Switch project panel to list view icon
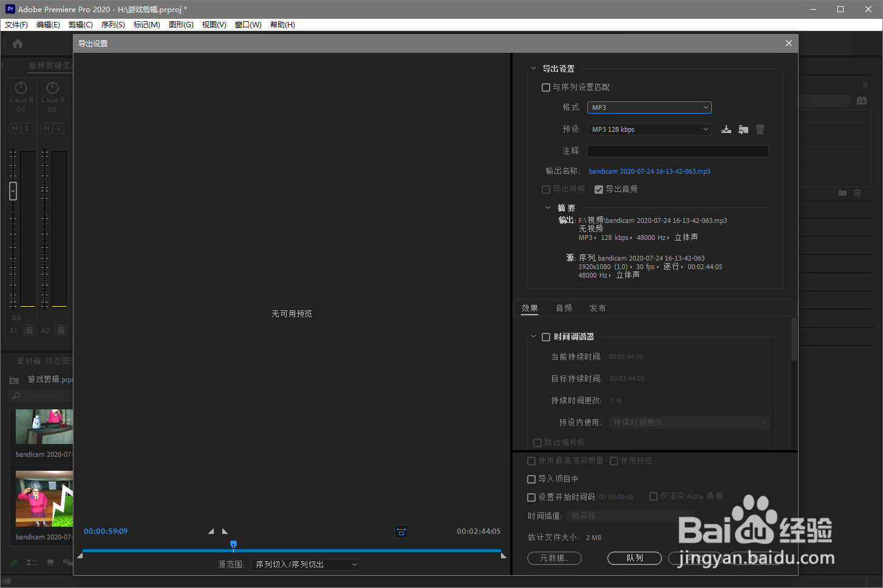Screen dimensions: 883x588 pyautogui.click(x=32, y=562)
